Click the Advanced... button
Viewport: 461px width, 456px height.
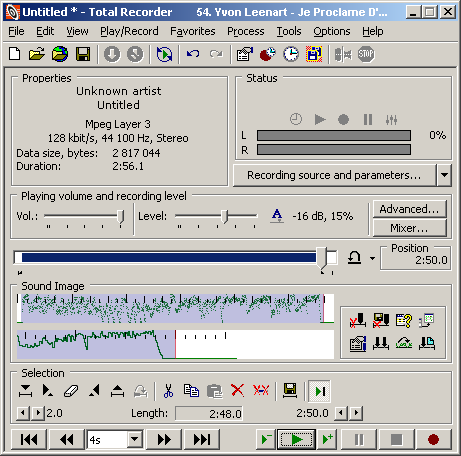pyautogui.click(x=409, y=209)
